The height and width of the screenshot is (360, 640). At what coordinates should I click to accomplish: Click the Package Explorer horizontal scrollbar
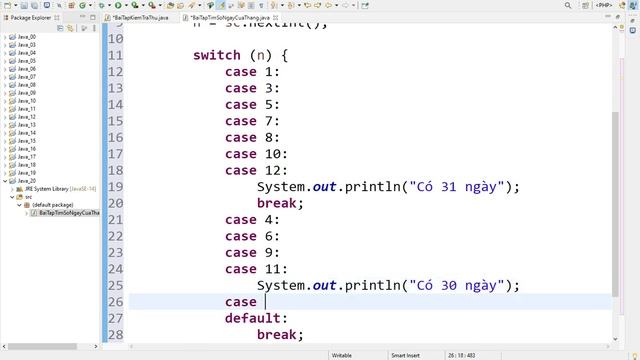(x=42, y=347)
